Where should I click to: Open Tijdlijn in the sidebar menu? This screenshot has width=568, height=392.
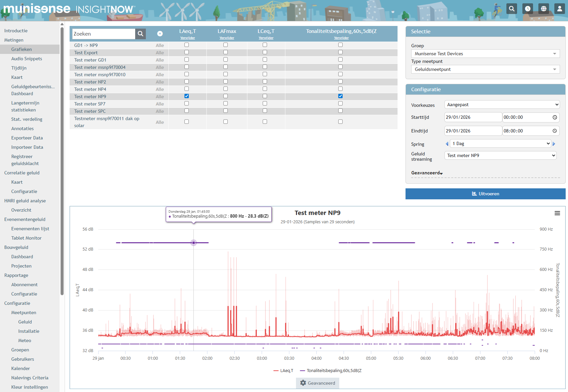[19, 68]
